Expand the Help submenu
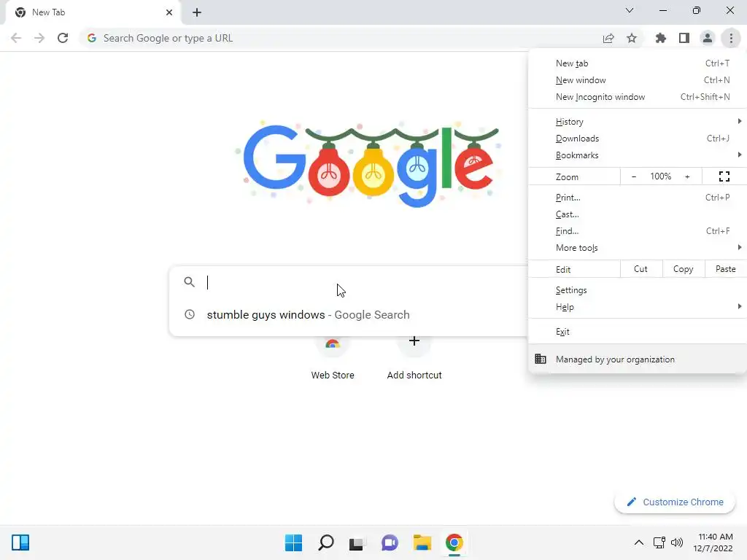Screen dimensions: 747x560 point(638,307)
